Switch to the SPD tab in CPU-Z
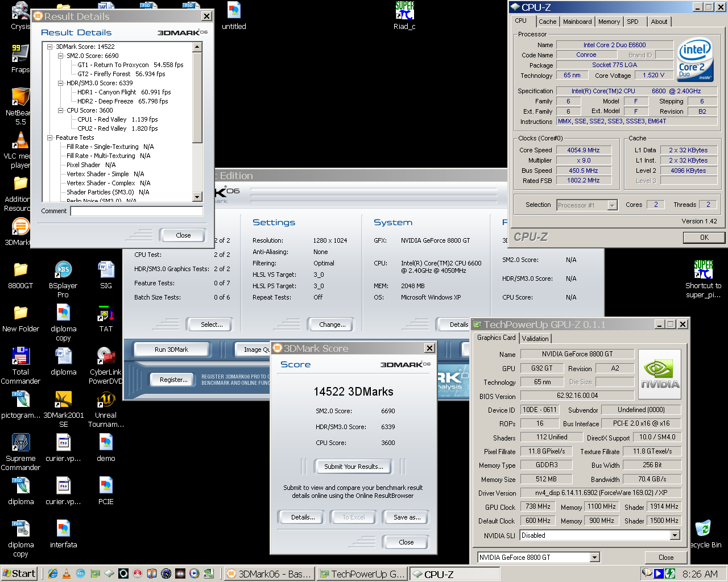This screenshot has height=582, width=728. coord(633,22)
